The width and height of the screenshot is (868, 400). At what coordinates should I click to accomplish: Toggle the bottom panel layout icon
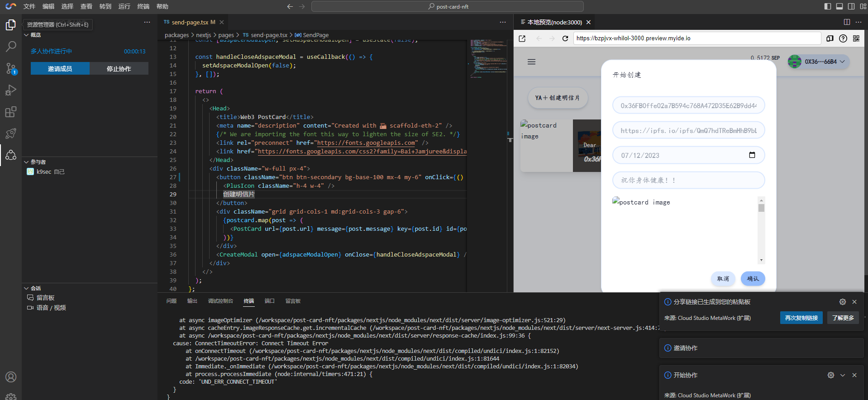click(x=839, y=6)
